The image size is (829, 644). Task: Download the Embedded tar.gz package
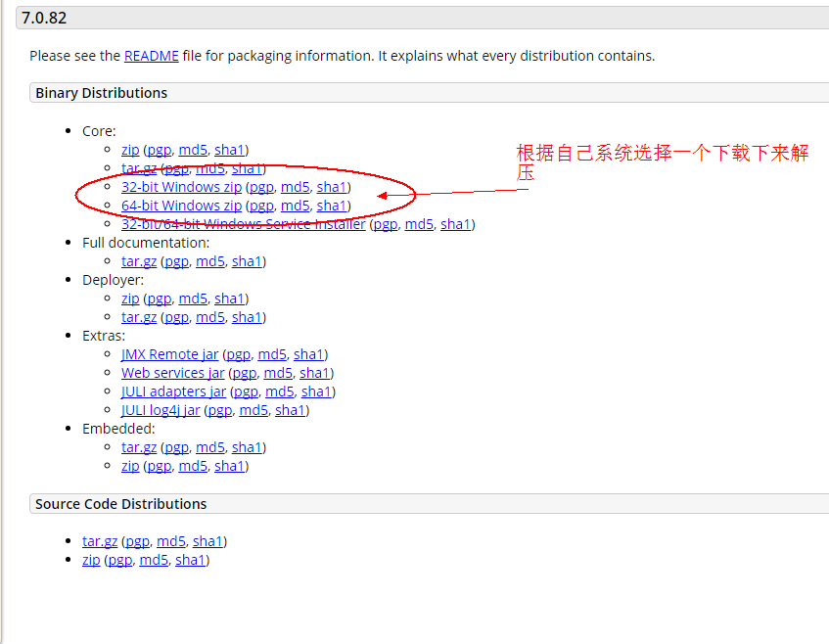139,447
